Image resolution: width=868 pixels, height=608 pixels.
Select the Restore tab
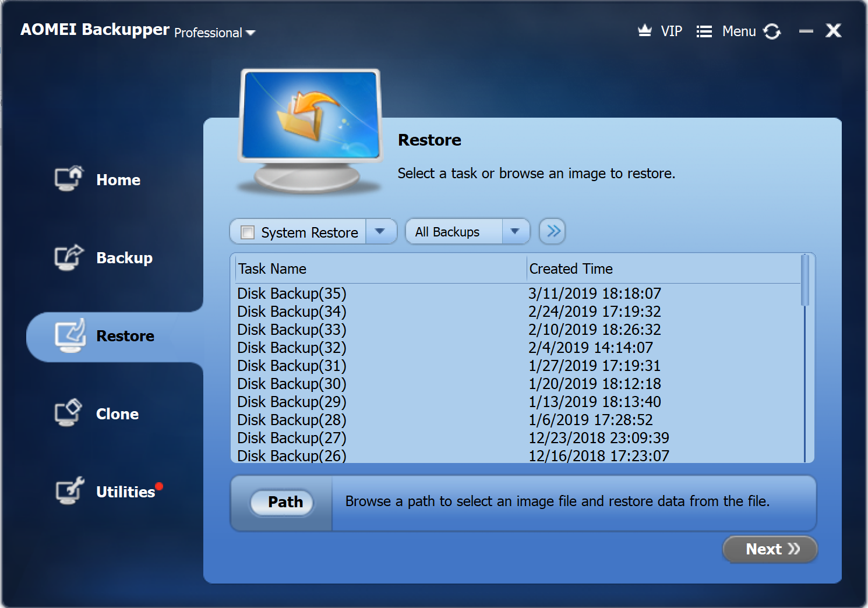point(125,336)
